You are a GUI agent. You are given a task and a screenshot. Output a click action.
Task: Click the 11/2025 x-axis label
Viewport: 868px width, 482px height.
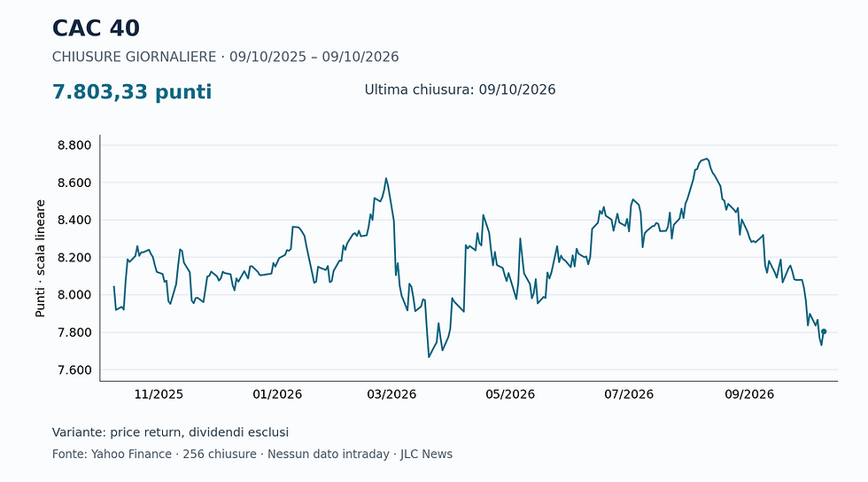[x=159, y=394]
